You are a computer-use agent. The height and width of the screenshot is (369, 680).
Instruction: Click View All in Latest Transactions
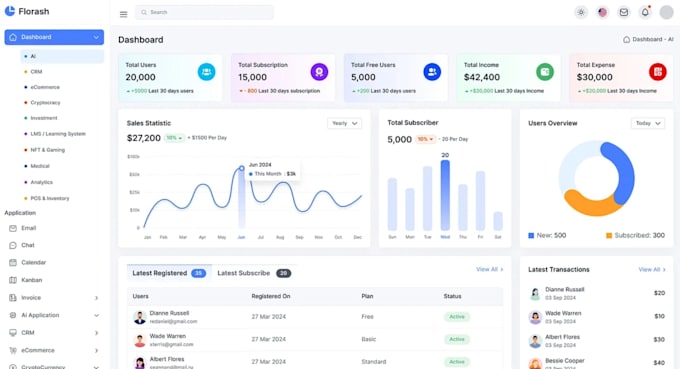pos(652,269)
